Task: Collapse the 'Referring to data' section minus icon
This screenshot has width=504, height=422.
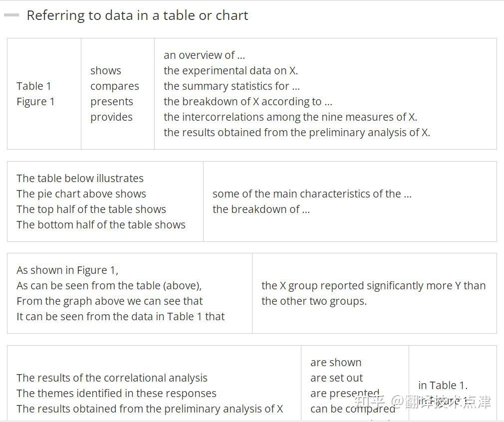Action: tap(11, 15)
